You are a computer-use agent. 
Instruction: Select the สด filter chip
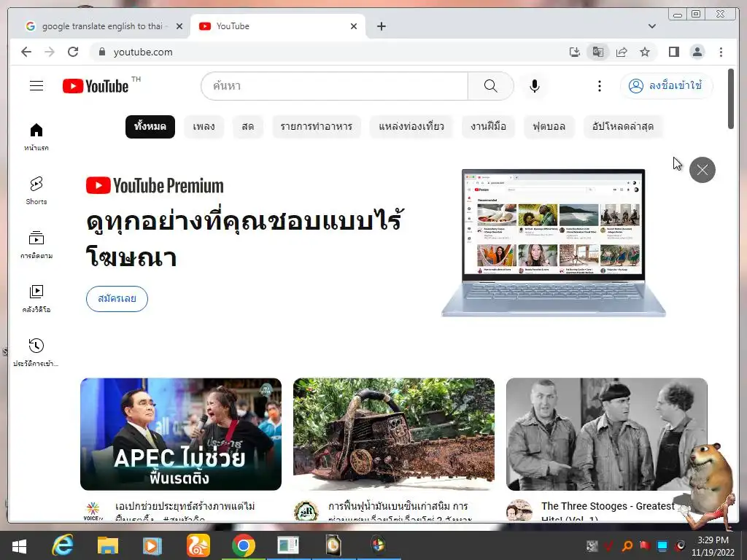tap(248, 127)
